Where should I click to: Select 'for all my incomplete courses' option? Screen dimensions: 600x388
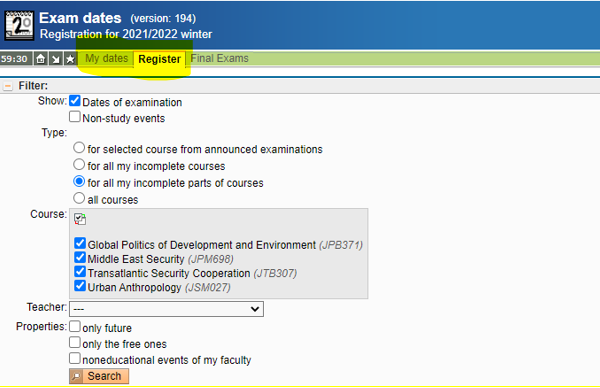(x=79, y=165)
